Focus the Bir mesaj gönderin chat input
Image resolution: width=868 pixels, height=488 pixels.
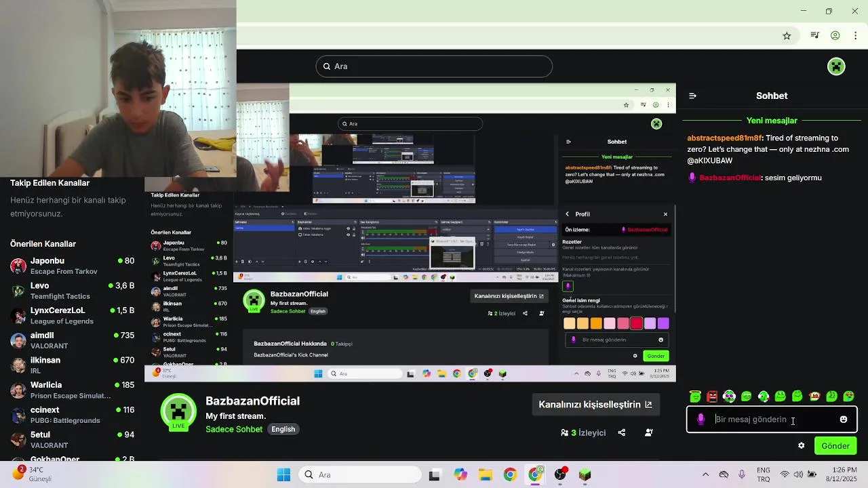click(x=772, y=420)
